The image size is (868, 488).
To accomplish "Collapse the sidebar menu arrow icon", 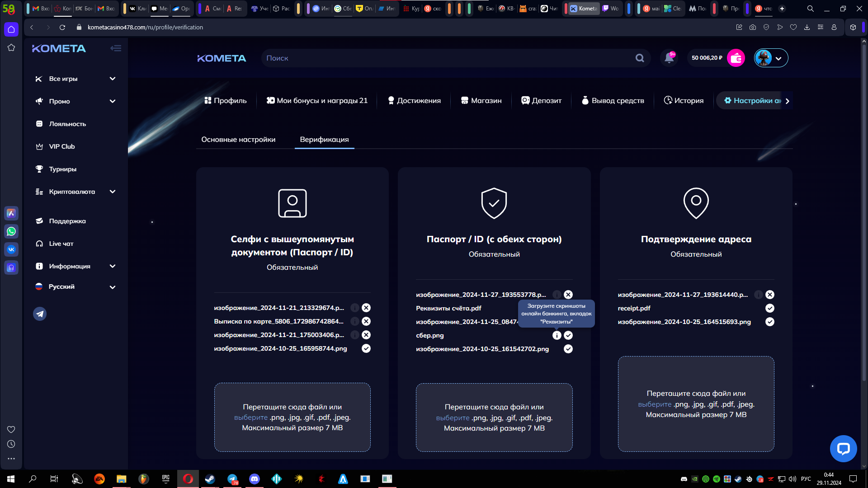I will (x=115, y=48).
